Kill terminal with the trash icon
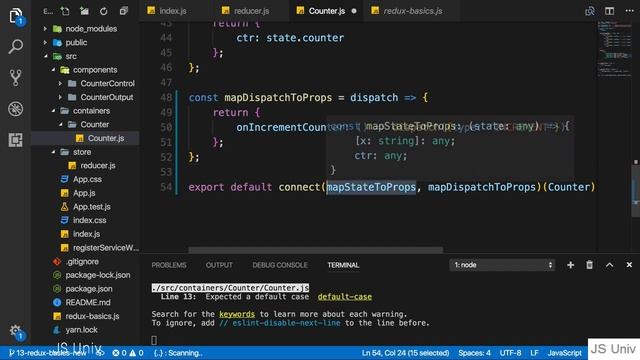 (589, 265)
